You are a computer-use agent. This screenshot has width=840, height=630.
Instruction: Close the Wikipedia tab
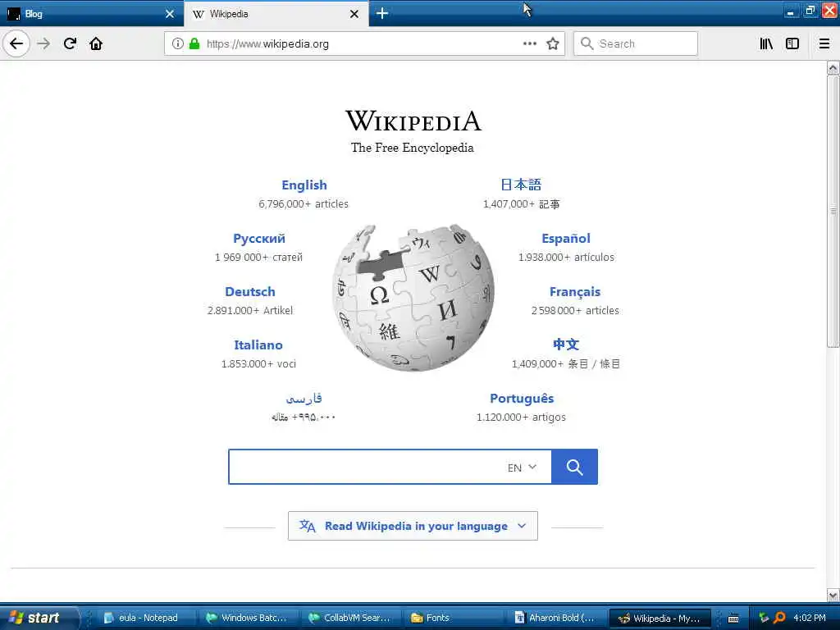354,14
